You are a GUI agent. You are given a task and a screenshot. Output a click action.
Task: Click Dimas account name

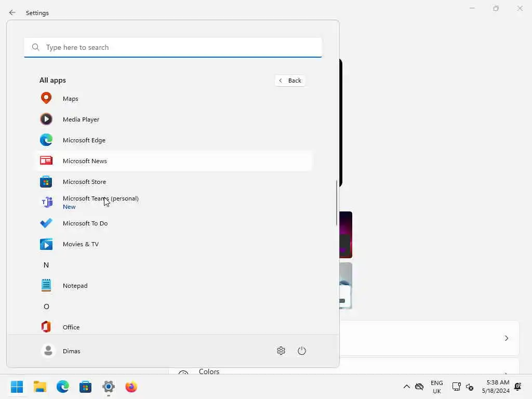tap(71, 351)
